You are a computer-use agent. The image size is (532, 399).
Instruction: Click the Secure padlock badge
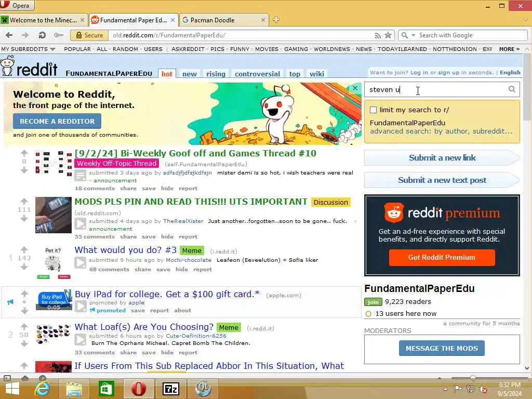point(89,35)
